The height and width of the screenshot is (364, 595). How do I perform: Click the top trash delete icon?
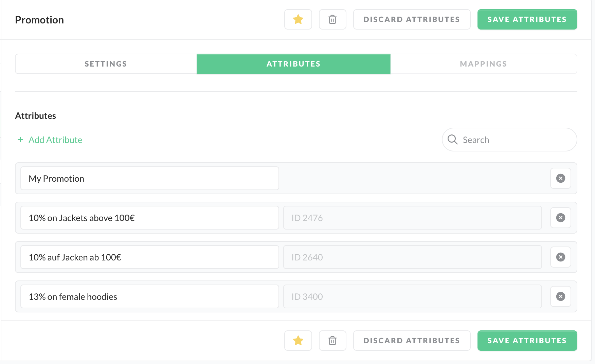(x=332, y=19)
